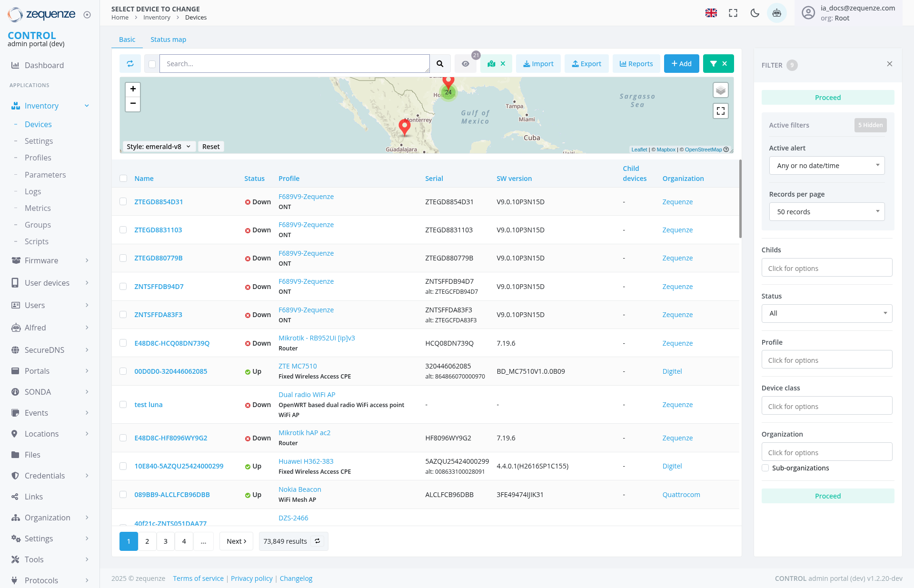Open the ZTEGD880779B device link

pos(159,258)
